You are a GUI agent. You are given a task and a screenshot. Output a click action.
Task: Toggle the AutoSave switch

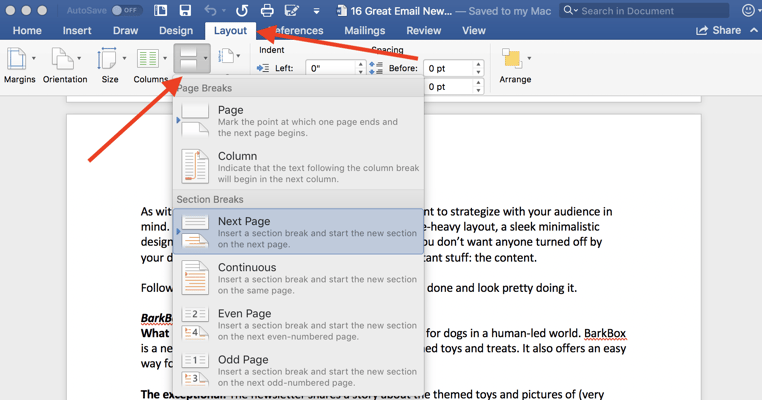[126, 10]
